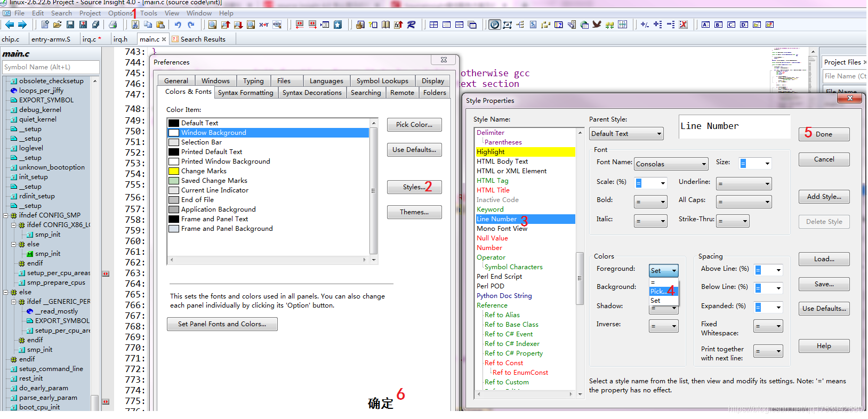The width and height of the screenshot is (868, 419).
Task: Click the magnifier Search icon in the toolbar
Action: click(x=212, y=25)
